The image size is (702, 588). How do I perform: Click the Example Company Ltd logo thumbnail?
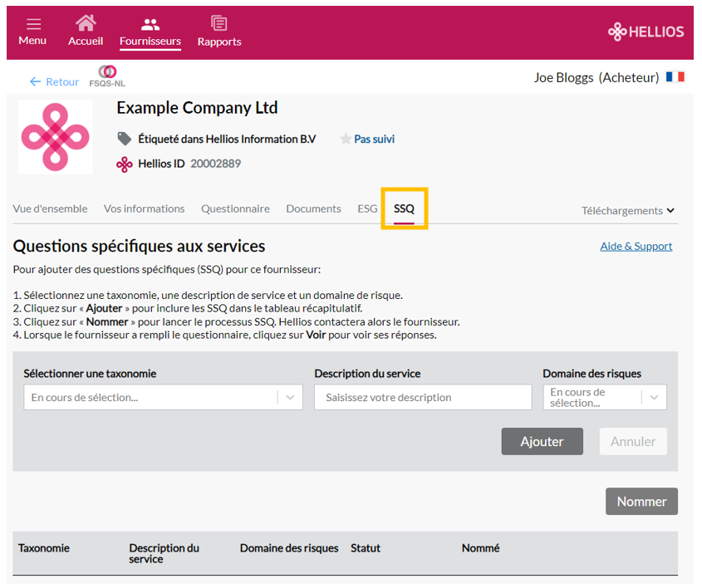pos(56,137)
